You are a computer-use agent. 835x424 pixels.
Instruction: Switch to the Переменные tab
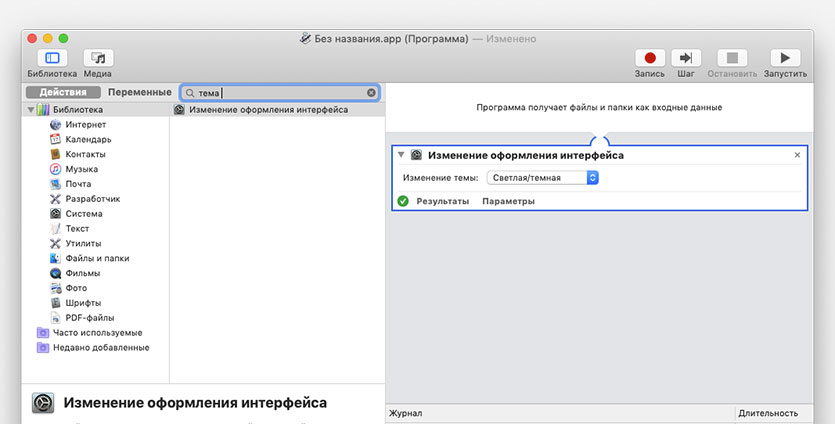click(139, 93)
